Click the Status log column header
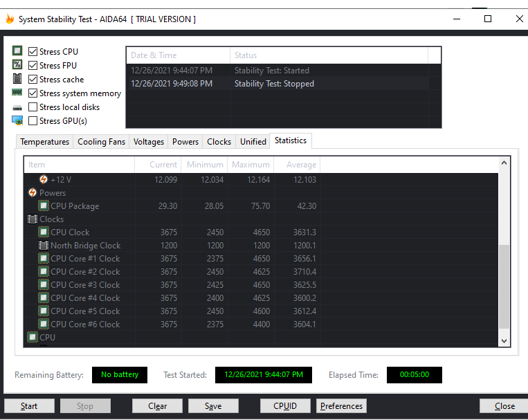This screenshot has height=420, width=528. tap(329, 55)
